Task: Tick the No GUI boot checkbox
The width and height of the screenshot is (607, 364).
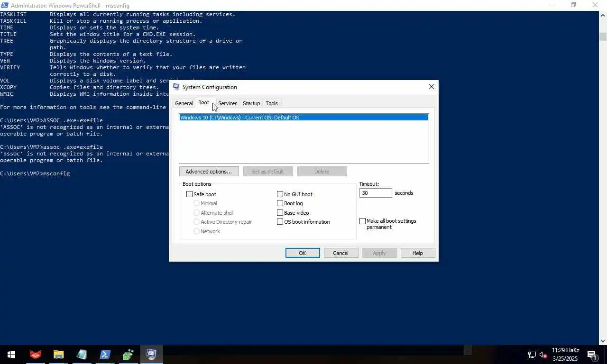Action: coord(280,194)
